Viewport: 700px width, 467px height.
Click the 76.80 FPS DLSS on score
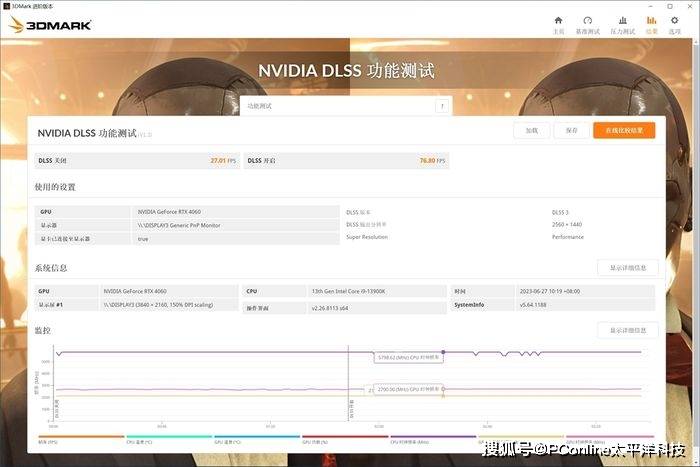pyautogui.click(x=432, y=160)
